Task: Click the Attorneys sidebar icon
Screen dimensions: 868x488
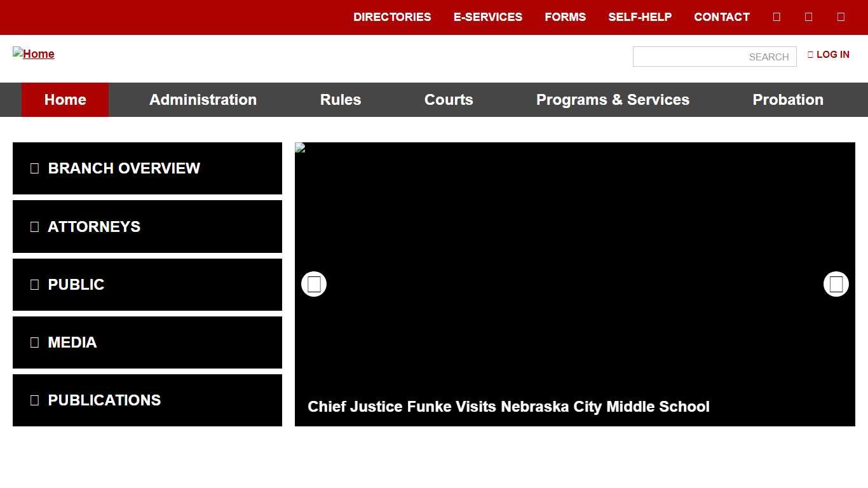Action: pos(35,226)
